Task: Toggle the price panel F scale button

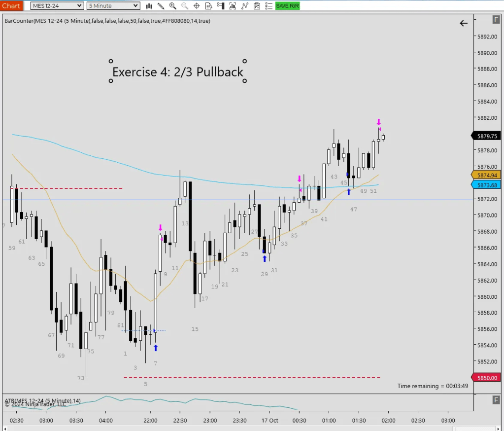Action: [x=496, y=20]
